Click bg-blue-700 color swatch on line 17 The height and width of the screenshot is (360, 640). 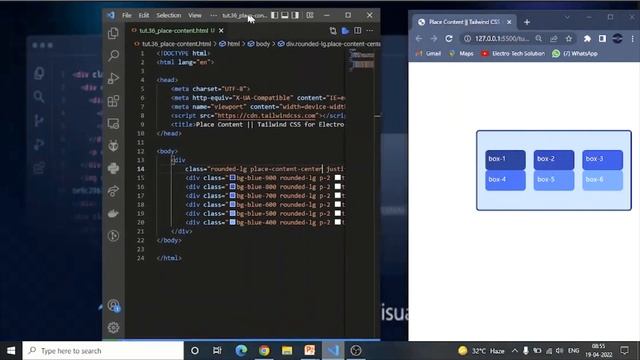pyautogui.click(x=232, y=196)
